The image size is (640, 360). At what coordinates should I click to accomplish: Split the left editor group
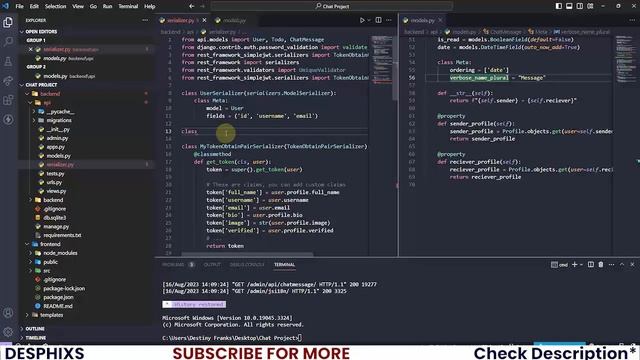pyautogui.click(x=378, y=20)
